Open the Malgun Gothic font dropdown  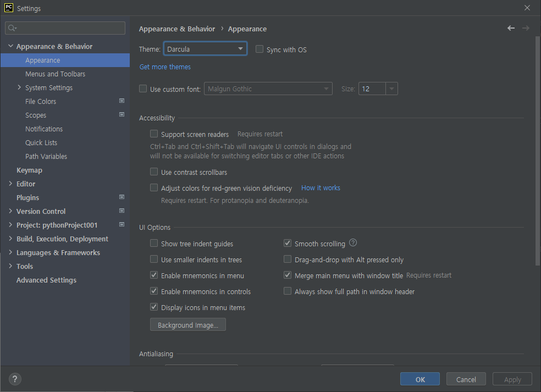[x=268, y=89]
